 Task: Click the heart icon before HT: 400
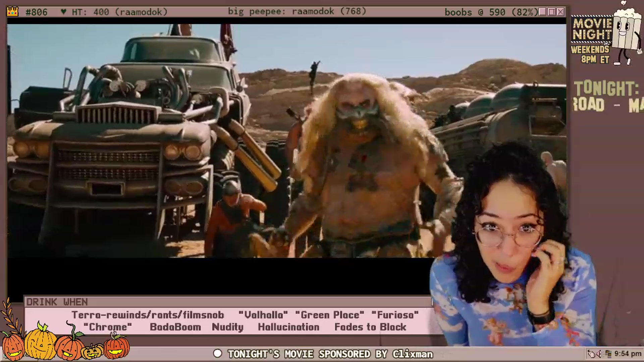click(x=63, y=12)
